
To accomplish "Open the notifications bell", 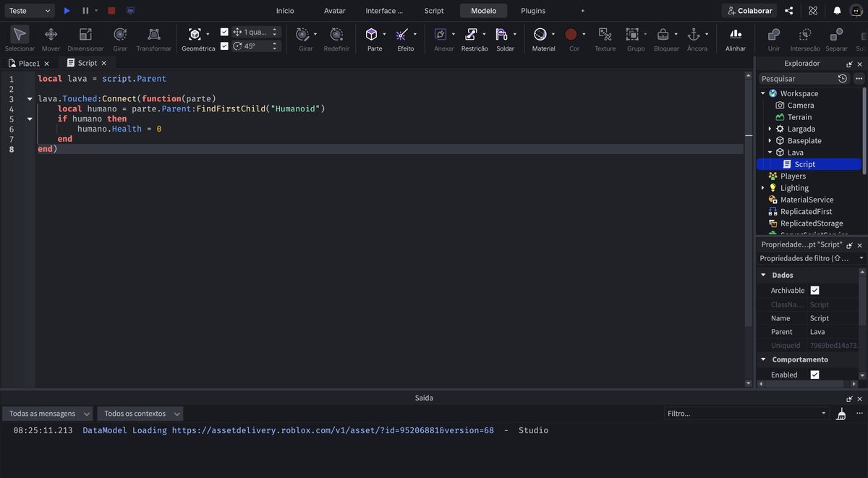I will click(837, 11).
